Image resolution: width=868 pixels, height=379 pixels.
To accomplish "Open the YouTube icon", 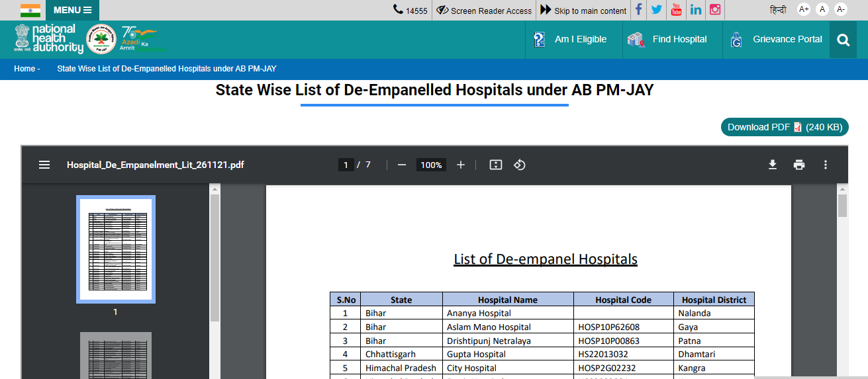I will click(676, 9).
